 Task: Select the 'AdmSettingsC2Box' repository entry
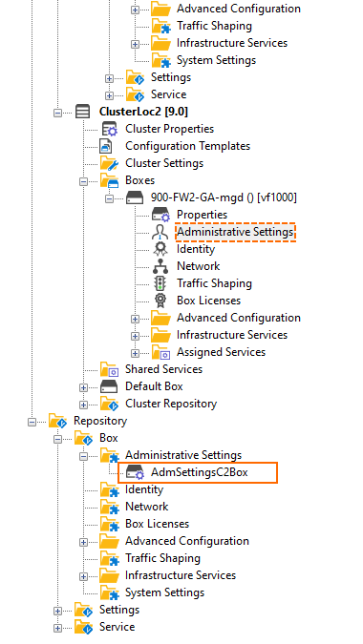coord(200,472)
